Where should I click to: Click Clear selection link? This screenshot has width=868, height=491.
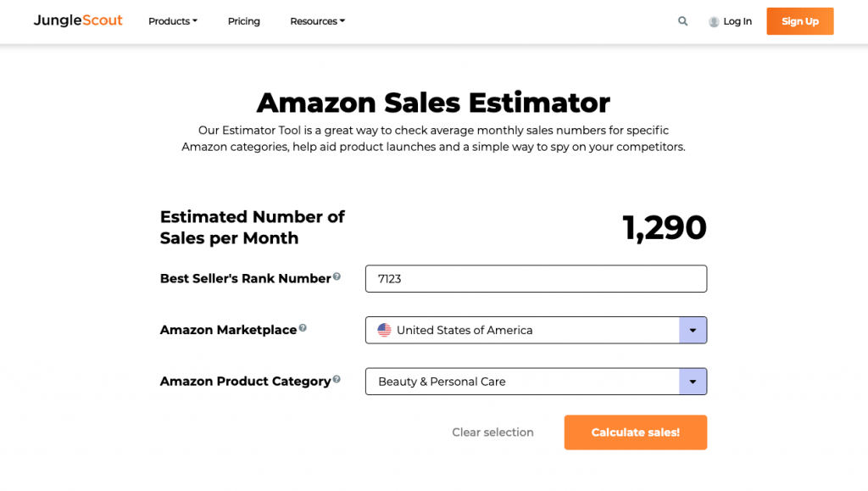point(492,432)
